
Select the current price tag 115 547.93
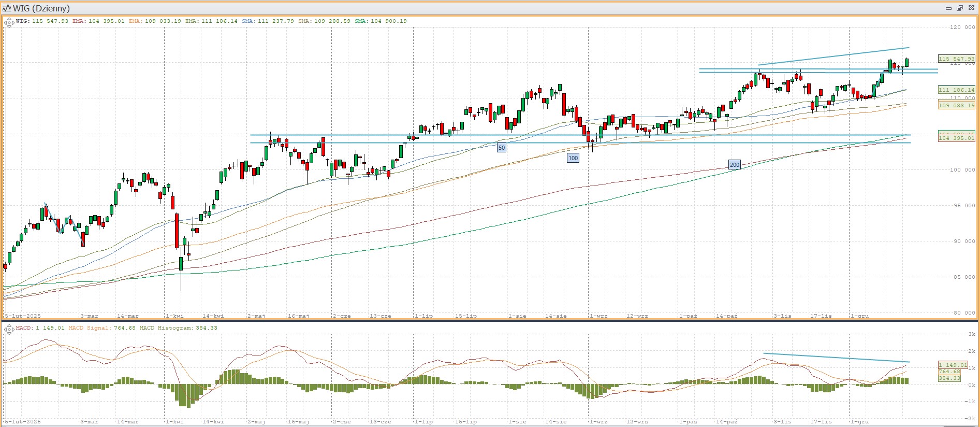coord(956,59)
